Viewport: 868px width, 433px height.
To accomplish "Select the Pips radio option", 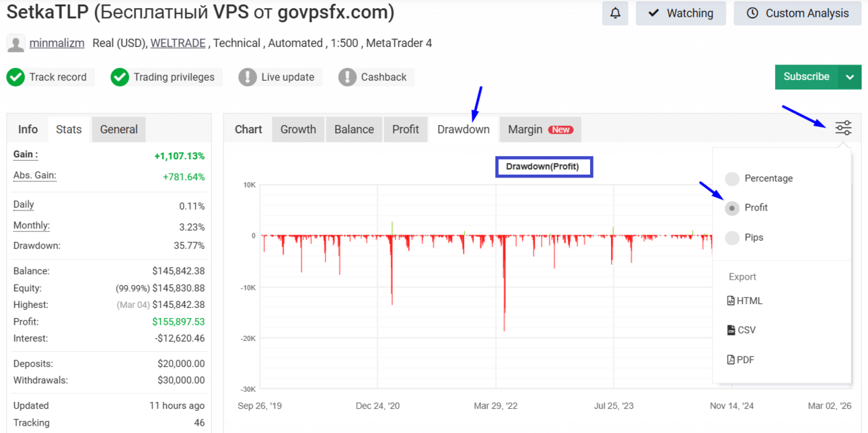I will click(732, 238).
